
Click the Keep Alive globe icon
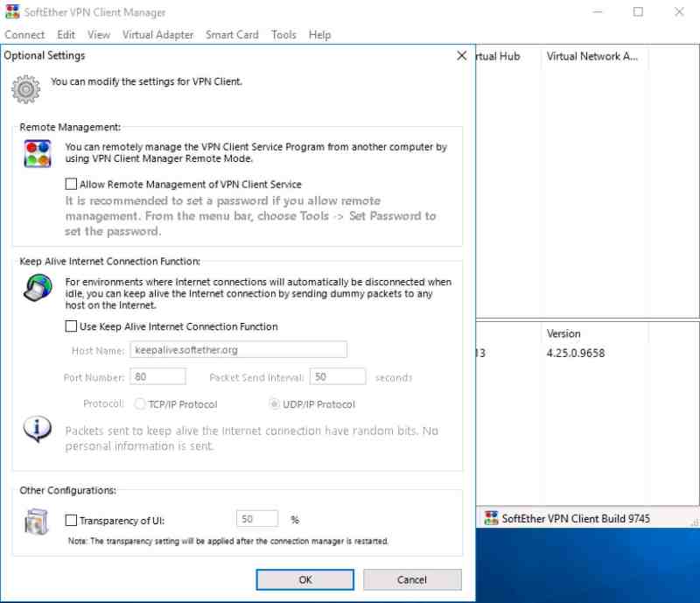tap(38, 288)
